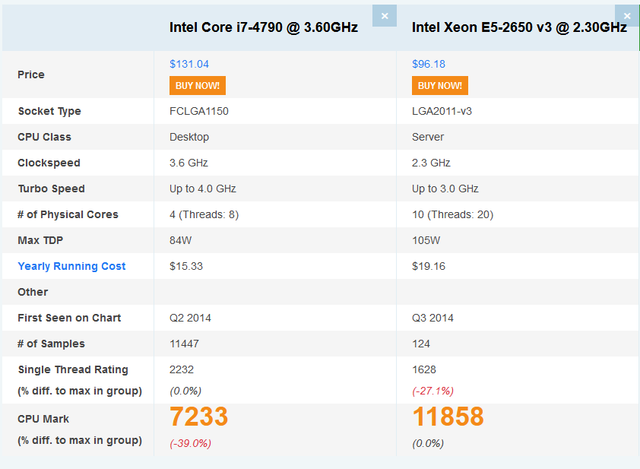Click the BUY NOW button under $131.04
The height and width of the screenshot is (469, 640).
pyautogui.click(x=198, y=86)
